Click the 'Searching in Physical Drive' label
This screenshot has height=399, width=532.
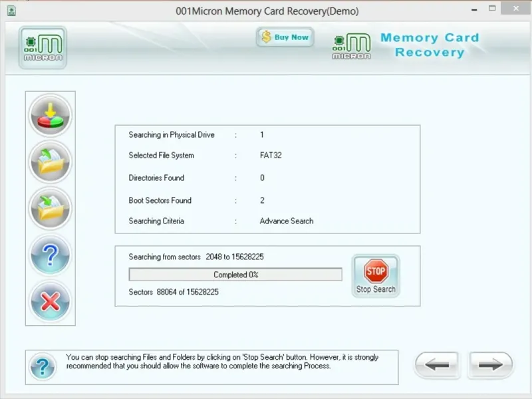tap(172, 135)
